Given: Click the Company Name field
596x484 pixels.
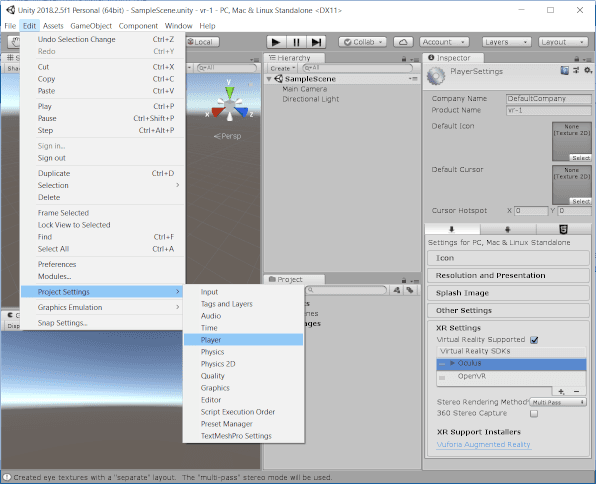Looking at the screenshot, I should pos(548,98).
